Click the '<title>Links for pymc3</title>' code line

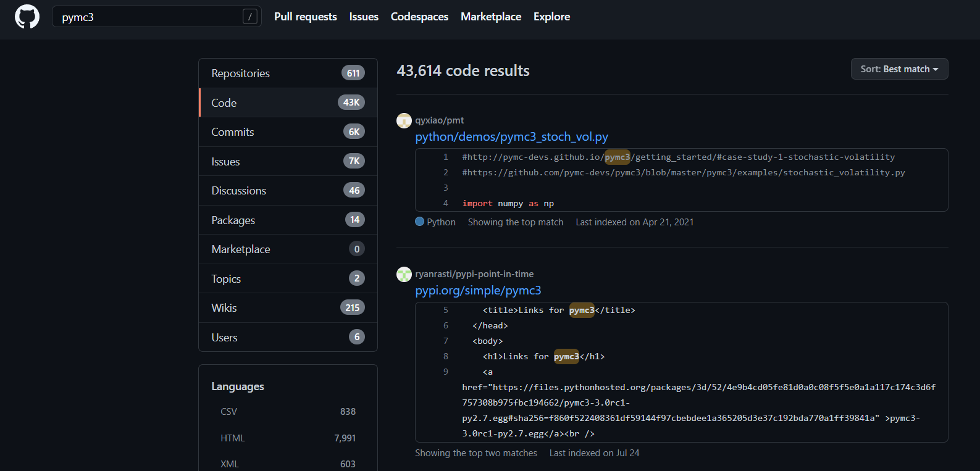(x=558, y=311)
